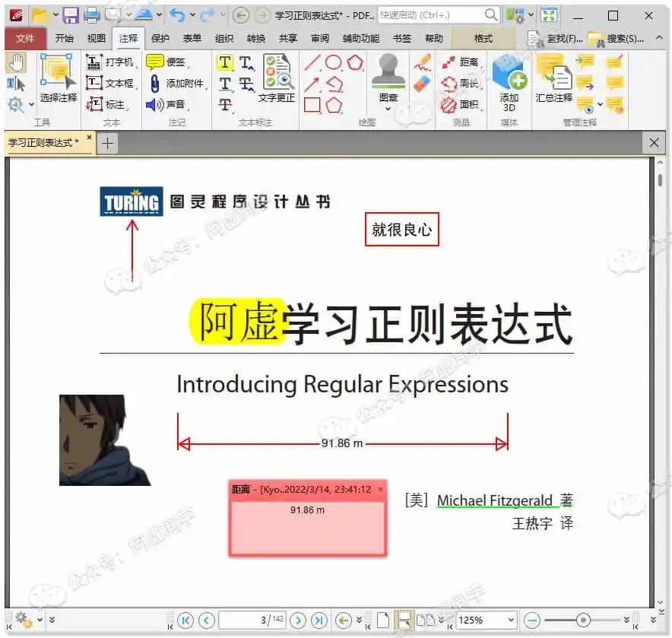
Task: Click the 快速启动 quick launch search box
Action: point(439,15)
